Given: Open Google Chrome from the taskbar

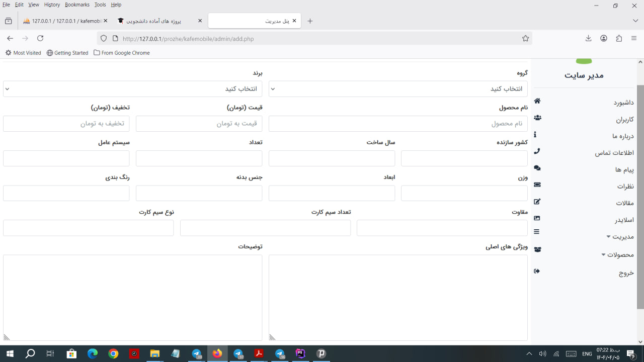Looking at the screenshot, I should pyautogui.click(x=113, y=354).
